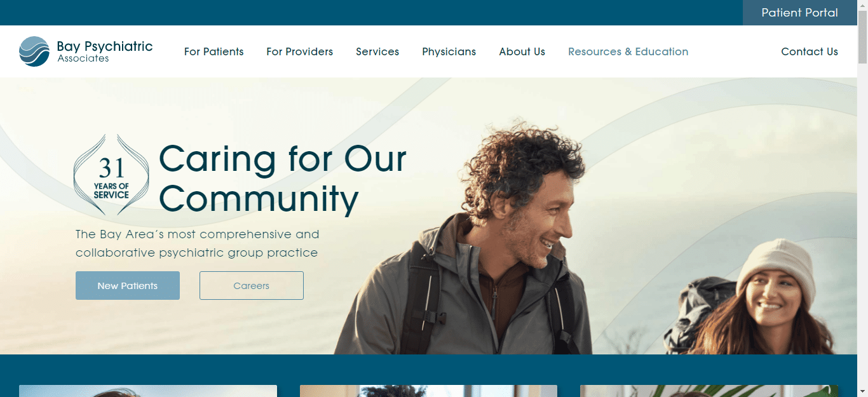Click the 31 Years of Service emblem
Image resolution: width=868 pixels, height=397 pixels.
coord(111,175)
